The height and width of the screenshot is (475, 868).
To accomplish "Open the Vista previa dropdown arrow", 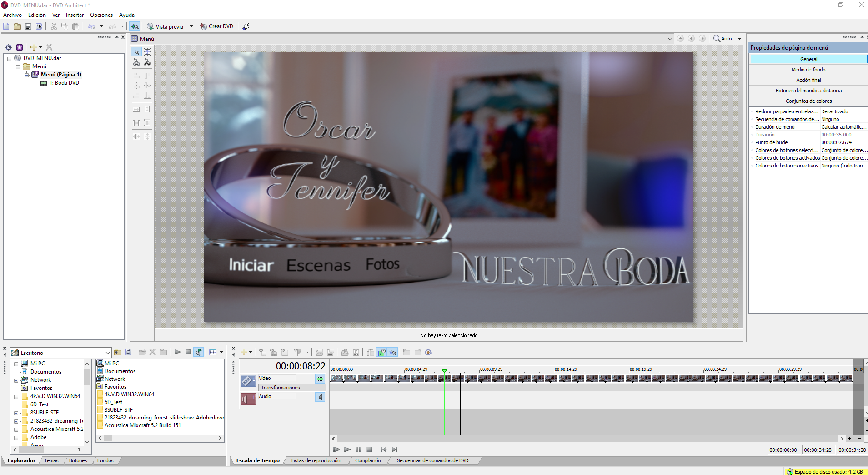I will [191, 26].
